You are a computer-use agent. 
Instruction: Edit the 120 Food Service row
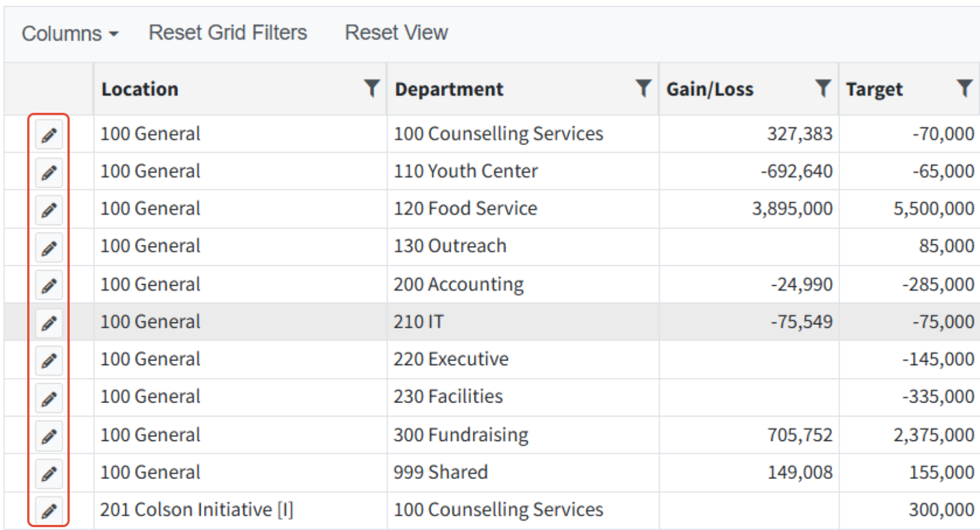coord(49,210)
